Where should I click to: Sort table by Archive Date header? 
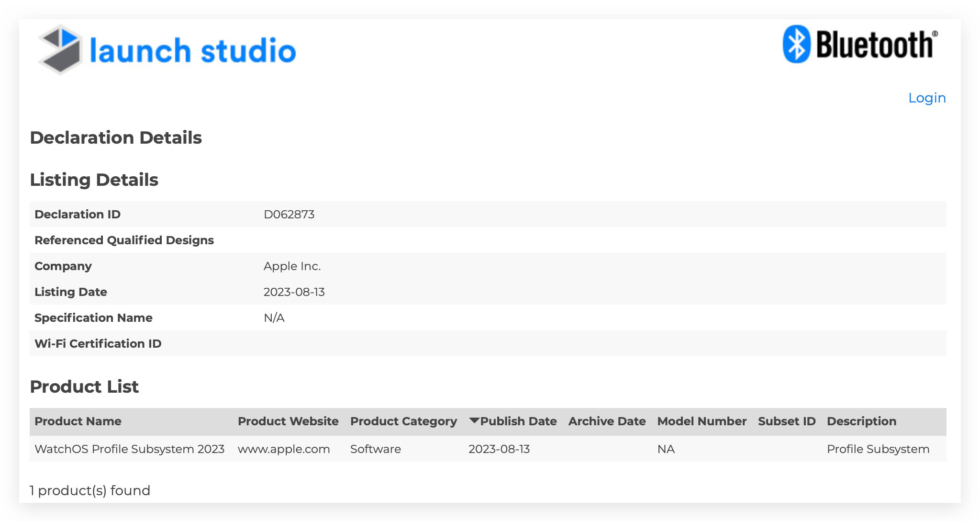coord(607,421)
